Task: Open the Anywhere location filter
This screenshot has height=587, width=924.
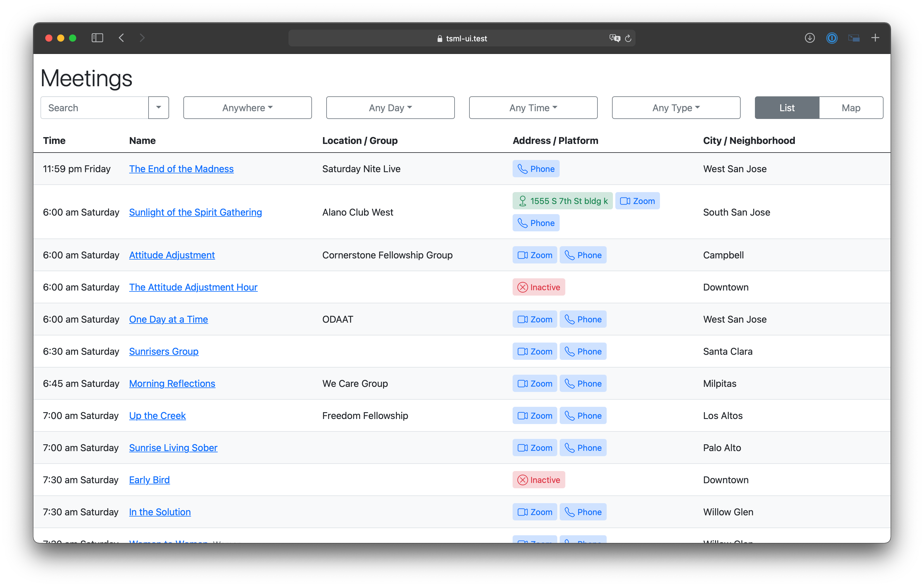Action: tap(247, 108)
